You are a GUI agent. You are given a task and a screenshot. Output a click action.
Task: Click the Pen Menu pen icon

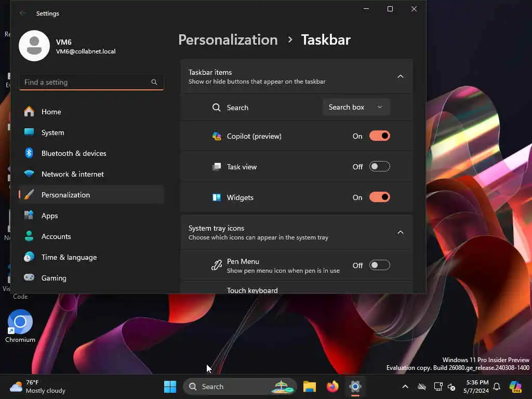pyautogui.click(x=217, y=265)
